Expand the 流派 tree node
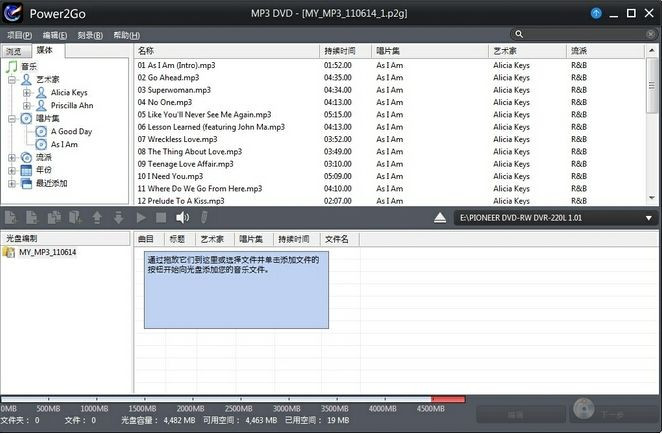Screen dimensions: 662x434 tap(12, 157)
